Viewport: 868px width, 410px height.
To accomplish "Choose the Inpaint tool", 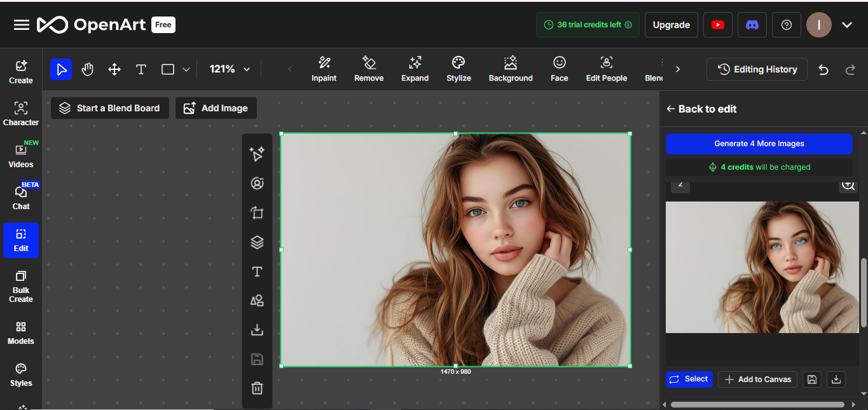I will (x=324, y=69).
